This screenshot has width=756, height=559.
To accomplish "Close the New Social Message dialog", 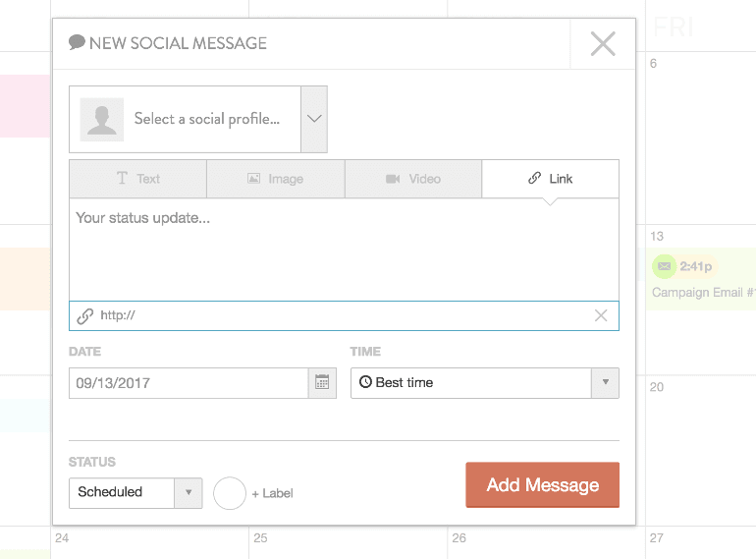I will tap(602, 43).
